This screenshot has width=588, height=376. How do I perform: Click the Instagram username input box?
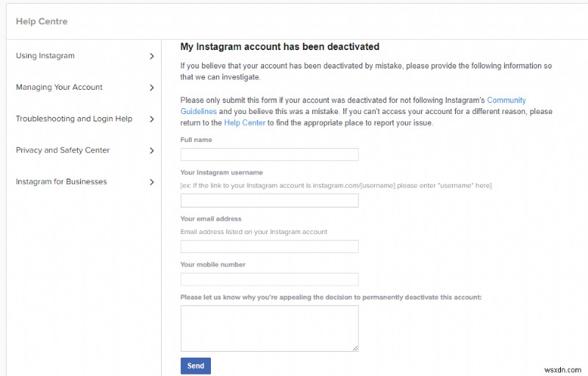coord(269,200)
